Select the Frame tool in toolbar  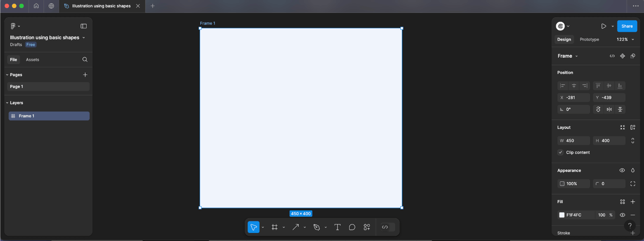pos(275,227)
